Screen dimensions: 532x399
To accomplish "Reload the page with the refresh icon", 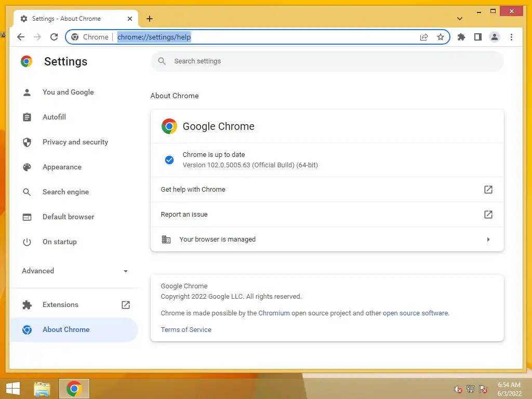I will [54, 37].
